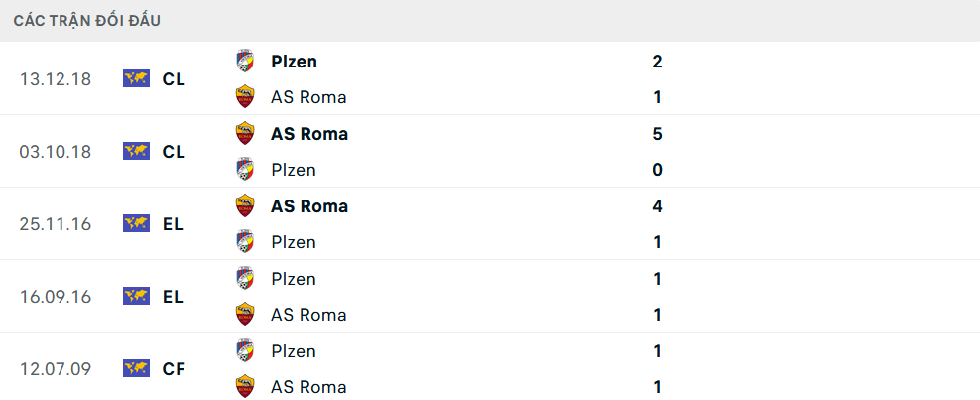This screenshot has width=980, height=400.
Task: Click the 16.09.16 match date
Action: [x=55, y=297]
